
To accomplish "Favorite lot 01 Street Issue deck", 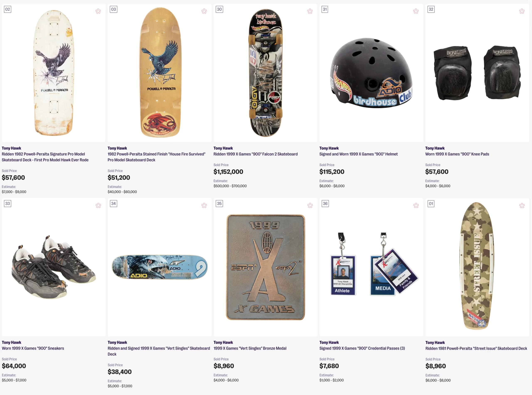I will pos(521,205).
